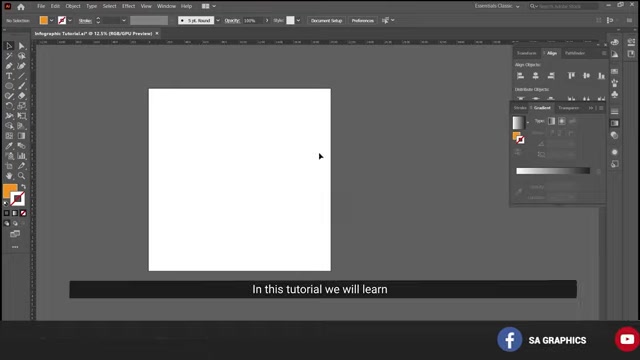Set fill to None in toolbox
The height and width of the screenshot is (360, 640).
click(x=23, y=213)
